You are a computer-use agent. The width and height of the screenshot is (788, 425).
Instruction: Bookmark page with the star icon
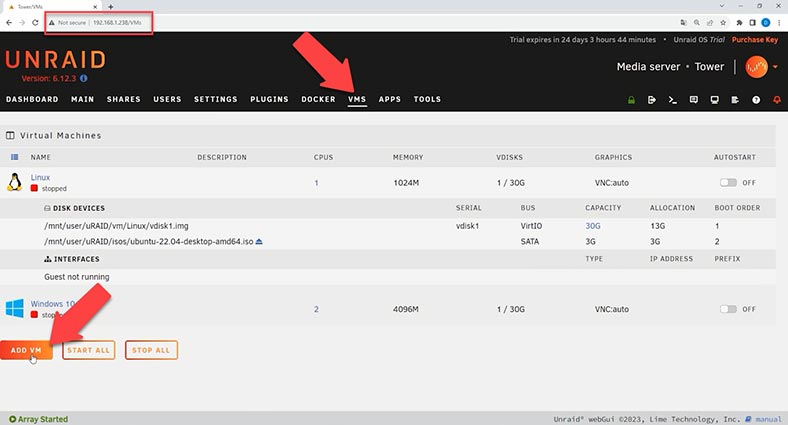(x=723, y=23)
